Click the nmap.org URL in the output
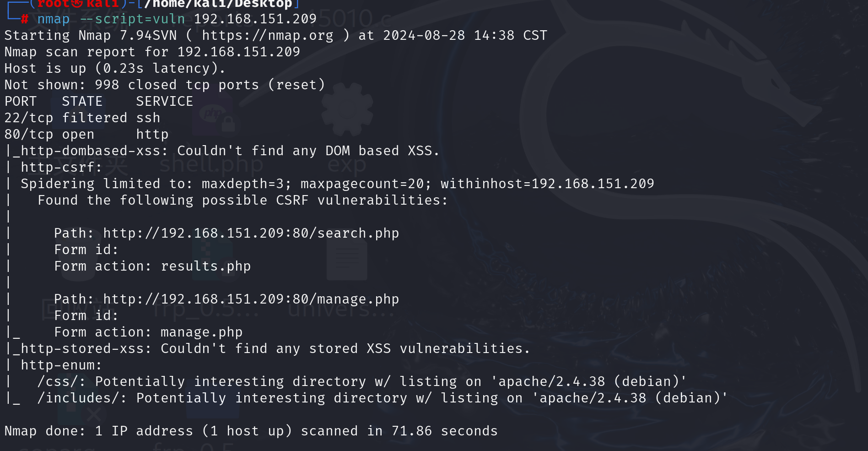Screen dimensions: 868x451 pyautogui.click(x=268, y=35)
